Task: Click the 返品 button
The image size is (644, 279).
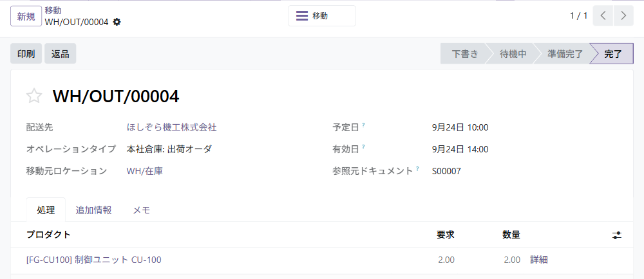Action: 61,53
